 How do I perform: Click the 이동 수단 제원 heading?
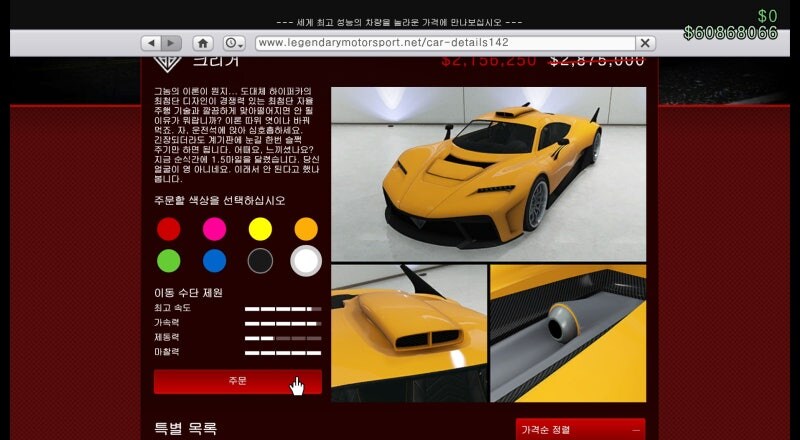188,293
